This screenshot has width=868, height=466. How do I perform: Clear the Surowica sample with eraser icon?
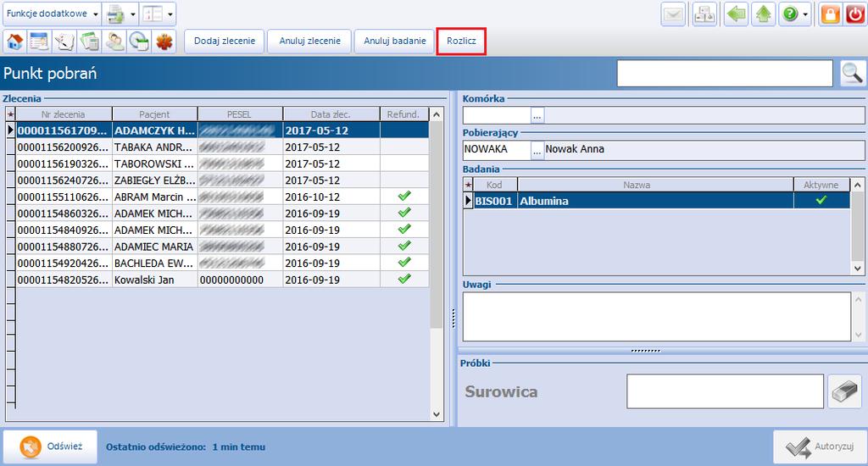(845, 391)
